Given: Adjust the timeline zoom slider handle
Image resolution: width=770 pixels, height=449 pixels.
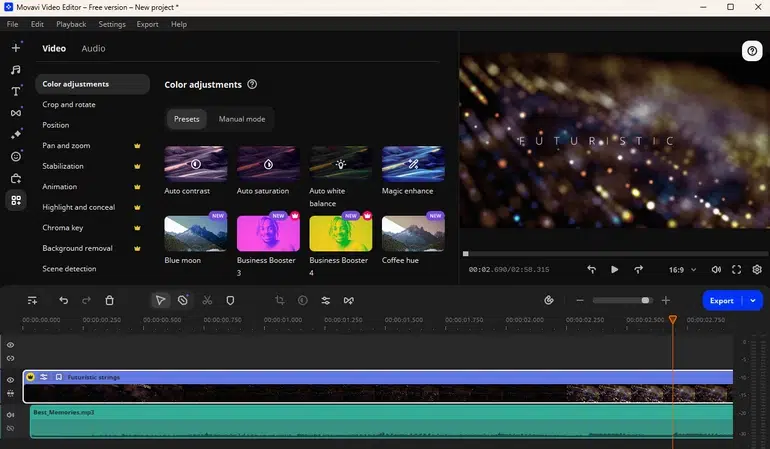Looking at the screenshot, I should click(x=645, y=300).
